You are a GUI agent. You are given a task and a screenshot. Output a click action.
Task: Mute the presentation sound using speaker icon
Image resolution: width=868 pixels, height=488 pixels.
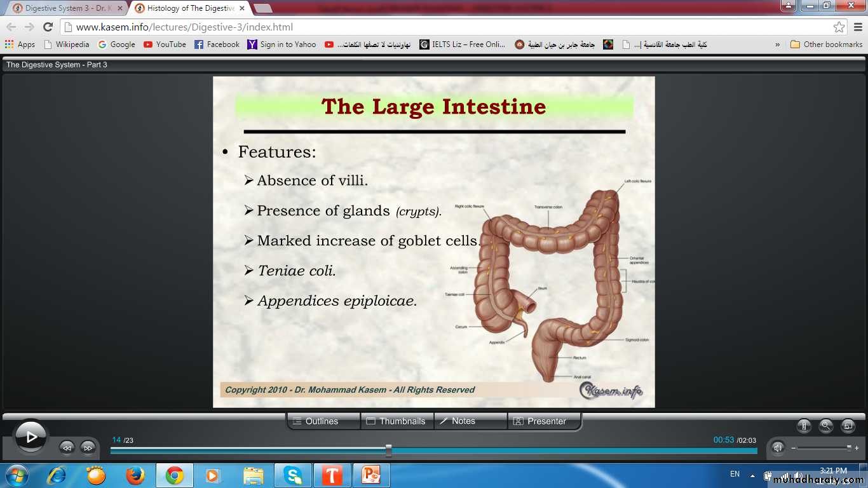[778, 447]
